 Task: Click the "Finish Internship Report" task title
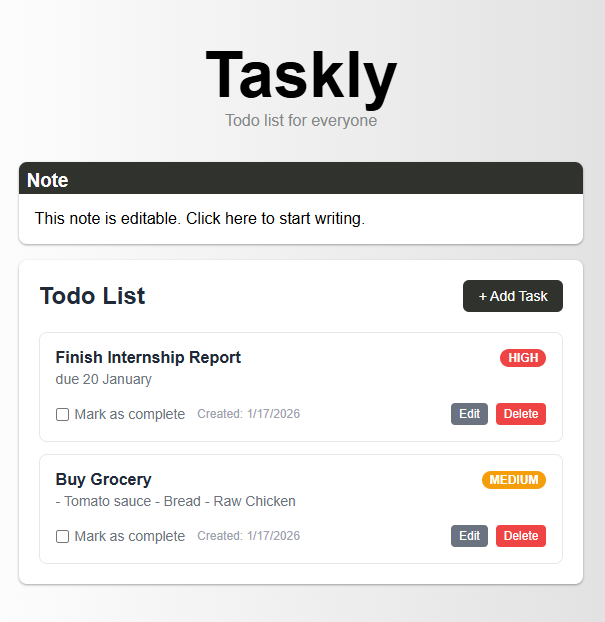coord(148,358)
